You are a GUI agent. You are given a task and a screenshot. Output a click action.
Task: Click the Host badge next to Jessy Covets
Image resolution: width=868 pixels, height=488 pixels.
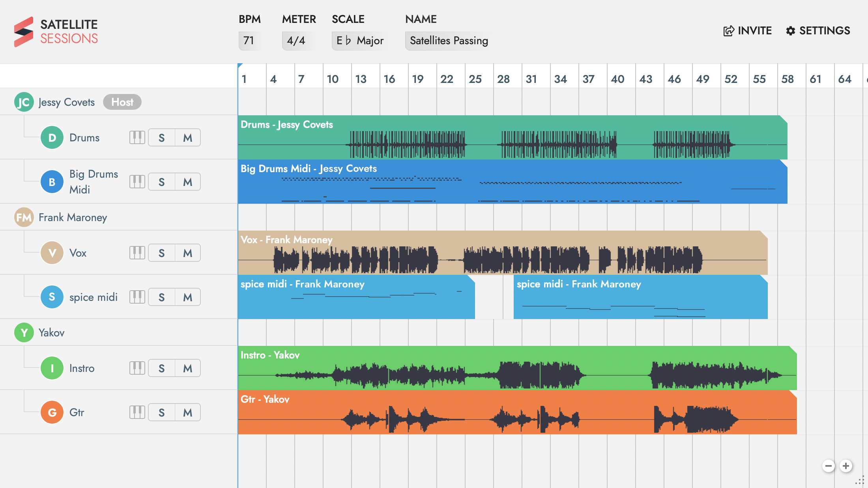(122, 102)
